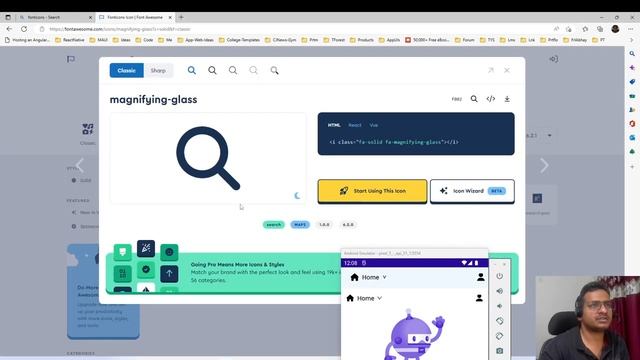Expand Home dropdown on white emulator row
Screen dimensions: 640x360
point(379,298)
